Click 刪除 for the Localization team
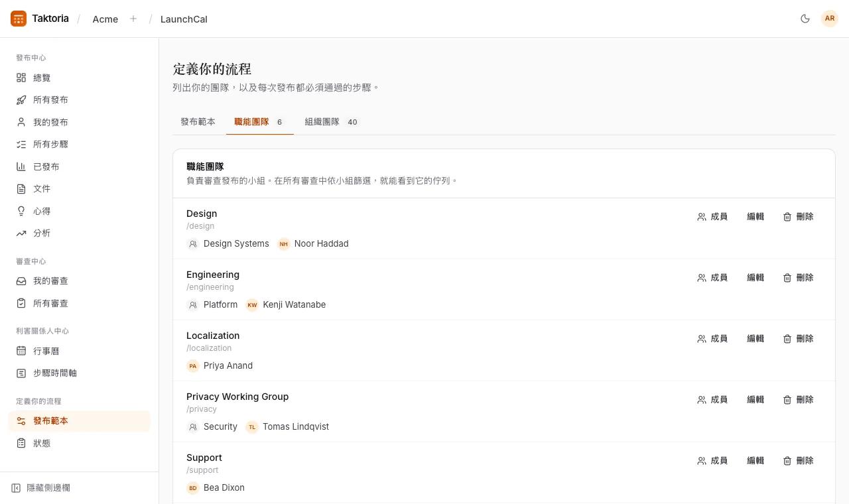 coord(798,339)
